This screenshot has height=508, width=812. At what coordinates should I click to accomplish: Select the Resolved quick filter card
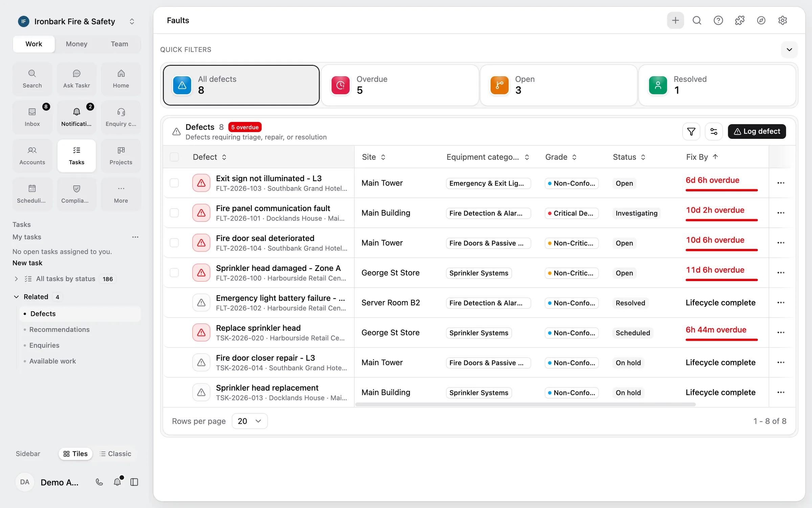[x=717, y=85]
